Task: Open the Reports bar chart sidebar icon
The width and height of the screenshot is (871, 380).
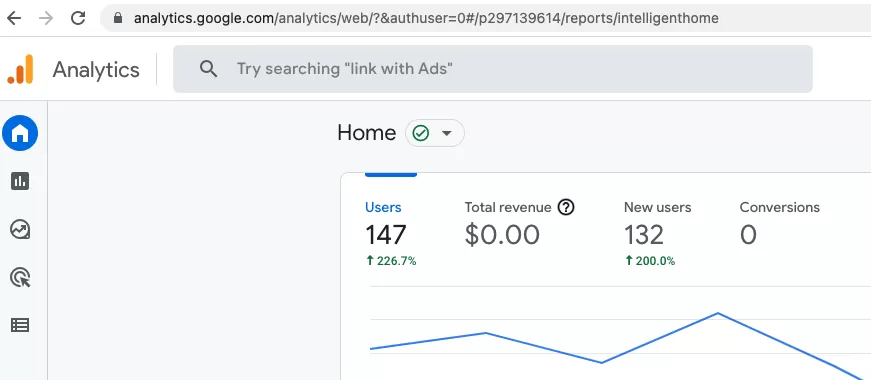Action: pyautogui.click(x=20, y=181)
